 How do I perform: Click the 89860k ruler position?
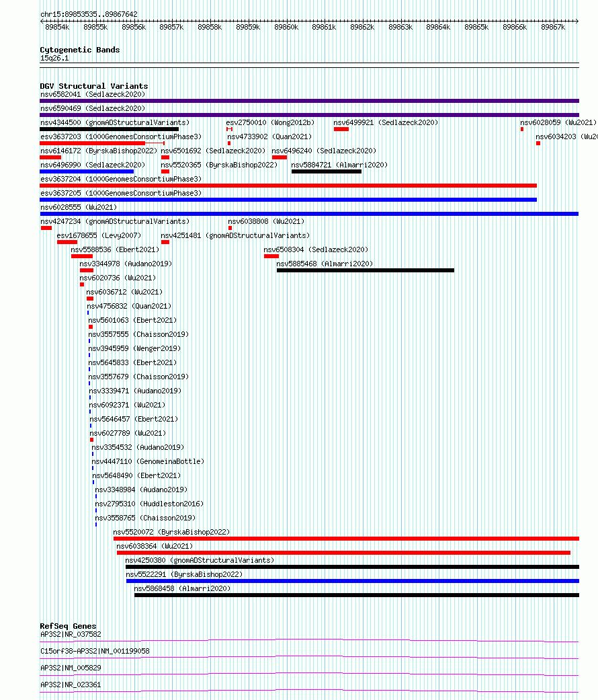[286, 28]
